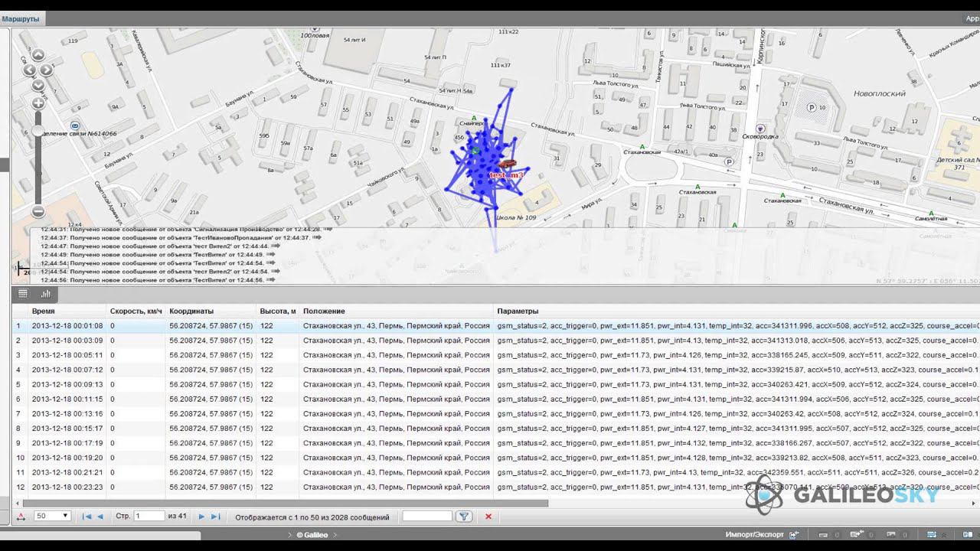980x551 pixels.
Task: Go to the next page of messages
Action: (201, 517)
